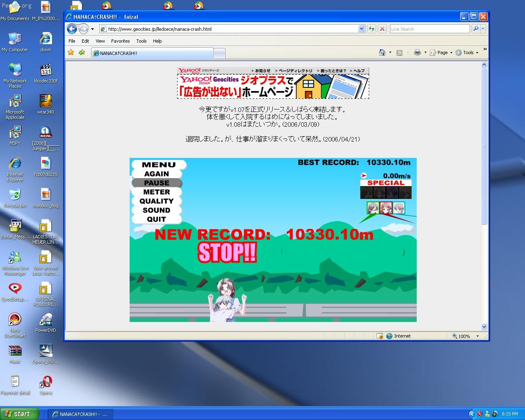Click scroll down arrow of page

click(484, 327)
